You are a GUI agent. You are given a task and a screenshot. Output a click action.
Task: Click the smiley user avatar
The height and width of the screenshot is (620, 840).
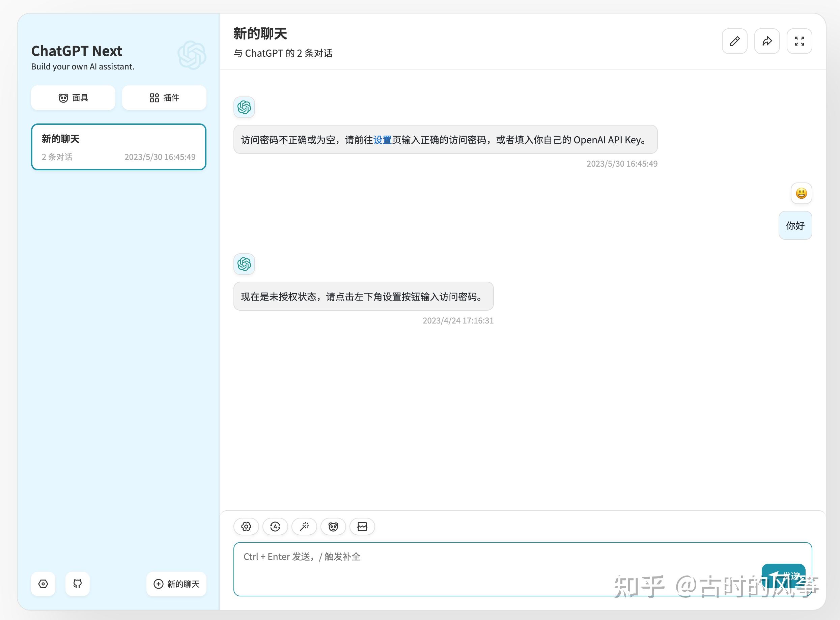click(801, 193)
